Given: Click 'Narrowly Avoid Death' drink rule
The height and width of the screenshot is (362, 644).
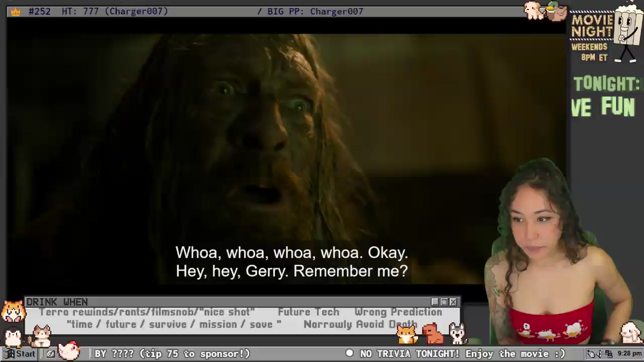Looking at the screenshot, I should pyautogui.click(x=361, y=324).
